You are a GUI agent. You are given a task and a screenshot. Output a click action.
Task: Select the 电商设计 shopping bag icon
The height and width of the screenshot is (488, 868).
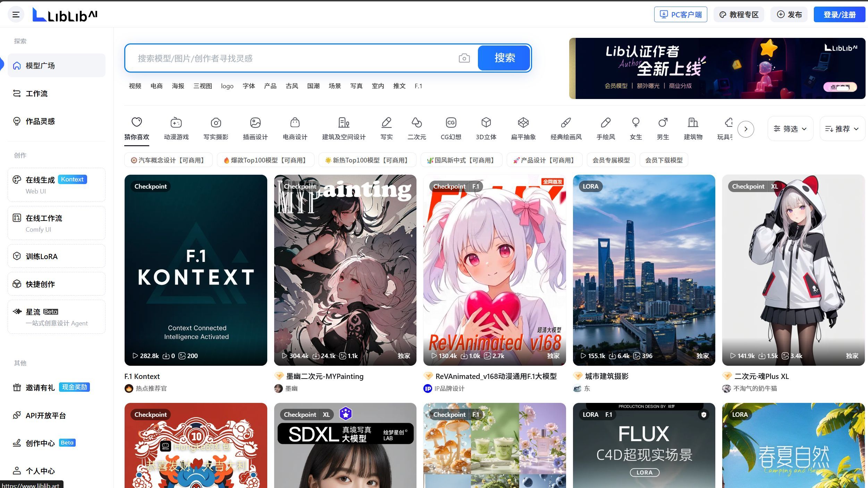point(295,123)
